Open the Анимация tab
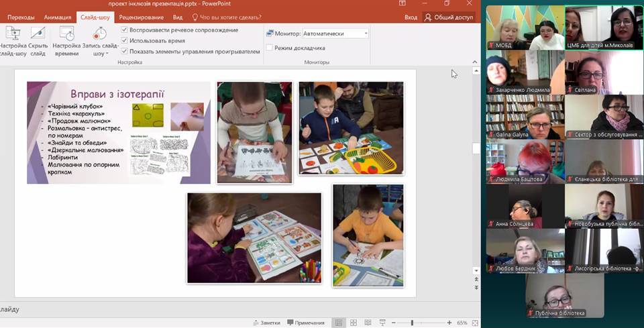The image size is (644, 328). [x=57, y=17]
